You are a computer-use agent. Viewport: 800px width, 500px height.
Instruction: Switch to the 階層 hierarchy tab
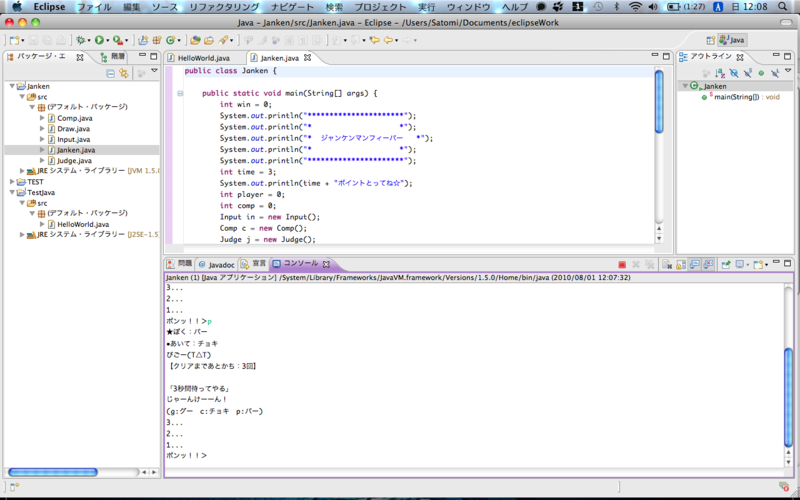(x=113, y=57)
